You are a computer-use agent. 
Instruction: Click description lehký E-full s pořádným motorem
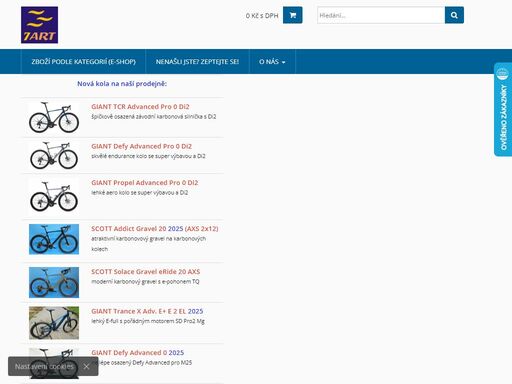click(x=148, y=321)
